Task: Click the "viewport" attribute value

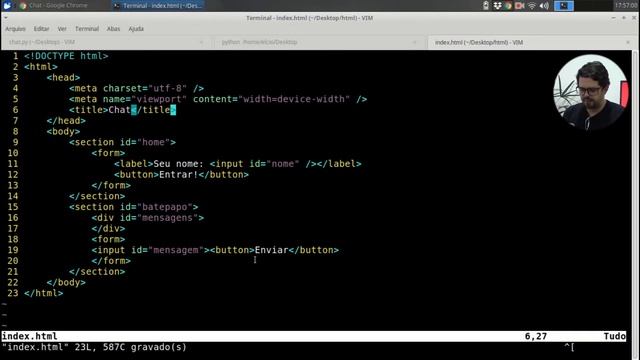Action: point(159,99)
